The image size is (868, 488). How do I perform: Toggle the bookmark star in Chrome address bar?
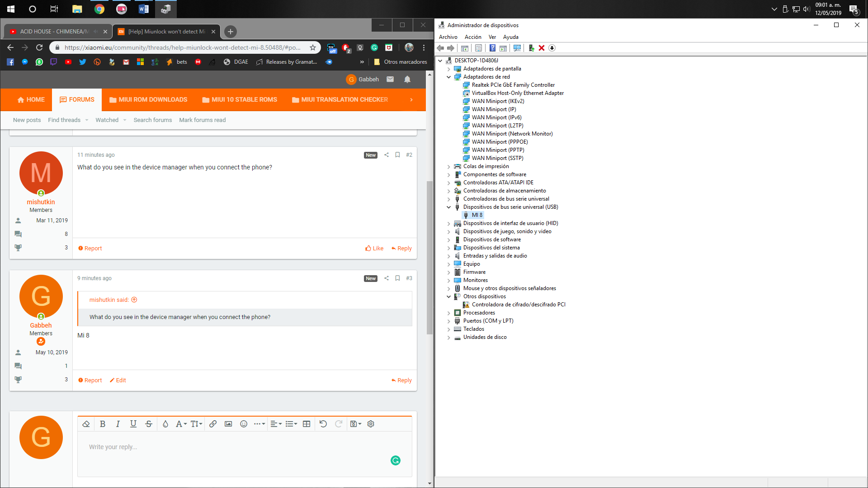click(x=313, y=47)
